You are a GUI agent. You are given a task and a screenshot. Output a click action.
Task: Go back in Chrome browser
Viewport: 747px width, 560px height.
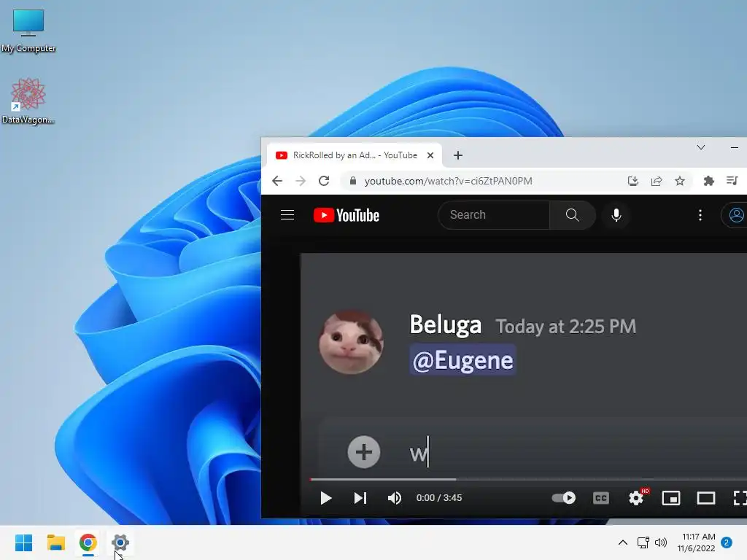[x=277, y=181]
